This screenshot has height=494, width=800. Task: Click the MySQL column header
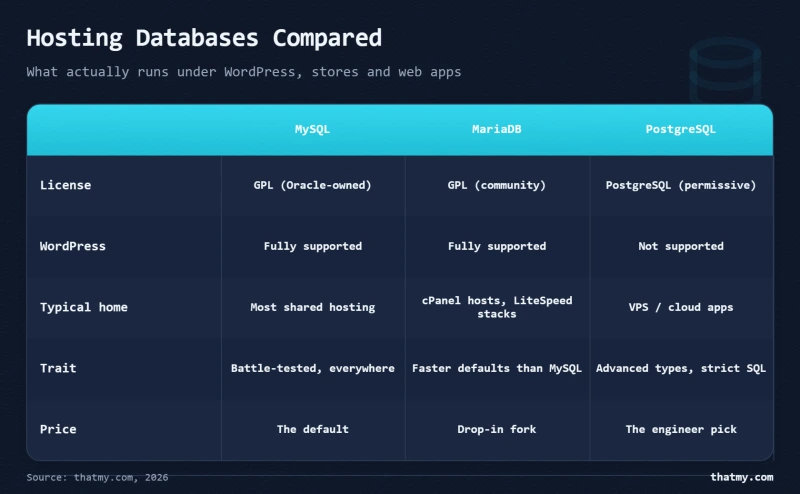[x=312, y=129]
